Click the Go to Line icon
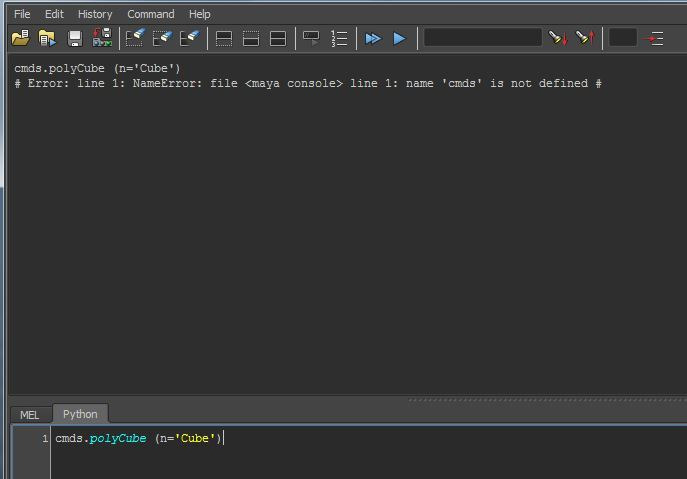The image size is (687, 479). point(653,39)
